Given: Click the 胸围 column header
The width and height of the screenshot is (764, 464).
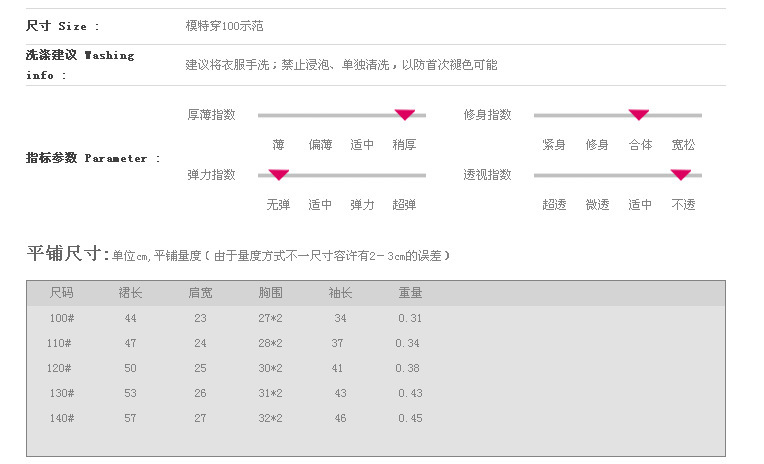Looking at the screenshot, I should pos(270,293).
